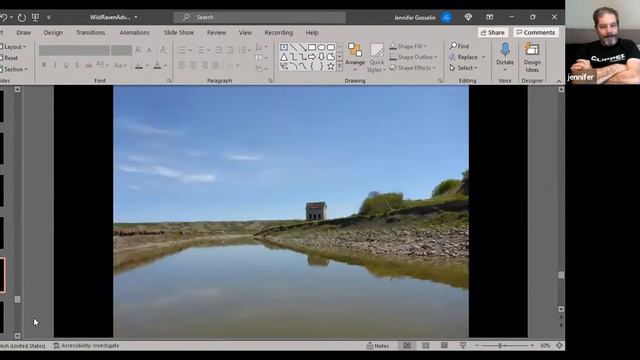Click text highlight color swatch
This screenshot has width=640, height=360.
click(x=139, y=65)
